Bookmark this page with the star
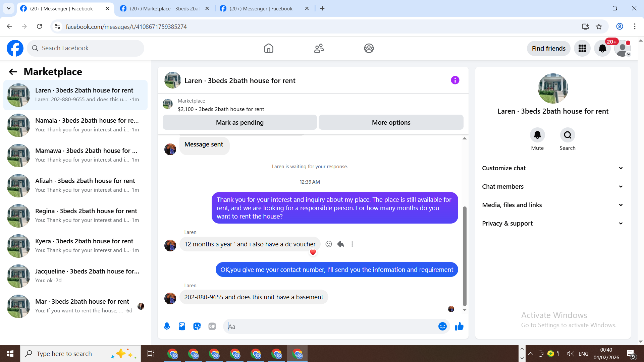This screenshot has height=362, width=644. pos(599,26)
